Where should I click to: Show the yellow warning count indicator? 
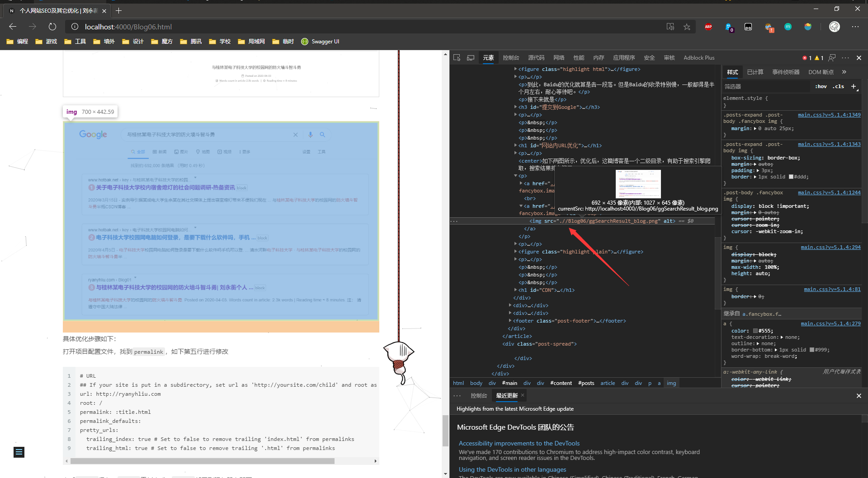(x=819, y=58)
